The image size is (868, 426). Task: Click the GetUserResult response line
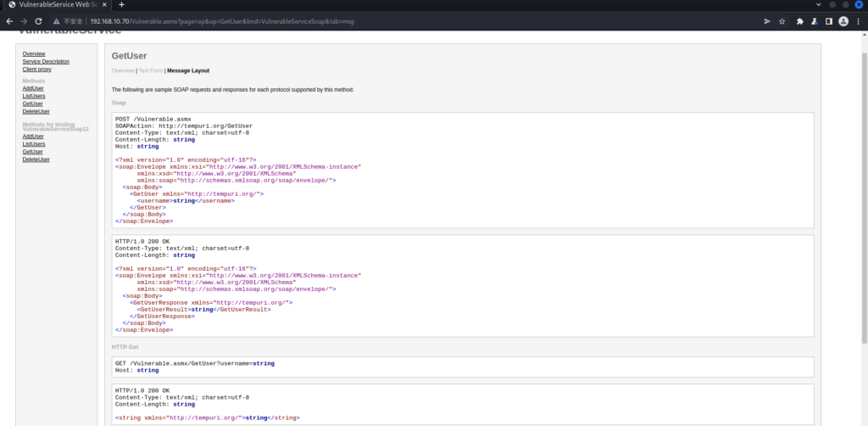(203, 310)
